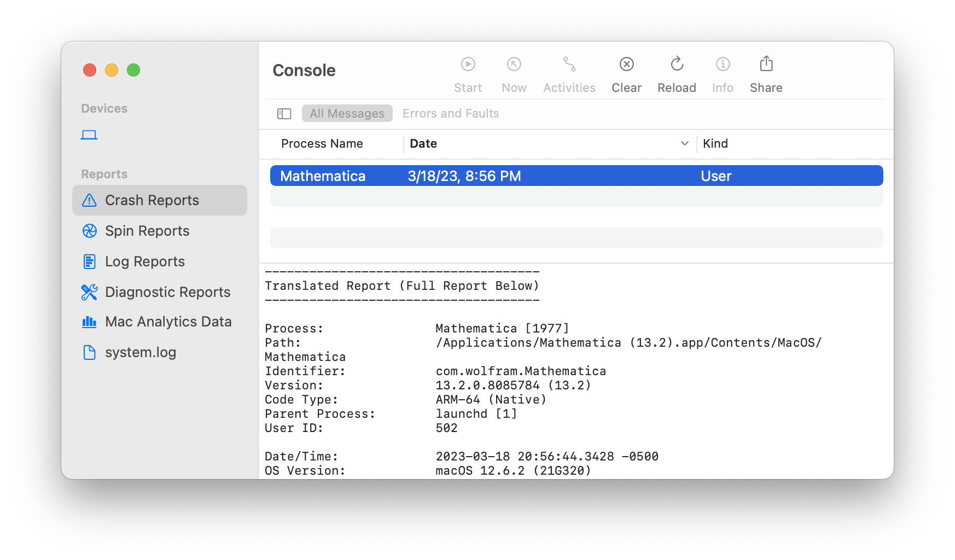The width and height of the screenshot is (955, 560).
Task: Switch to Errors and Faults filter
Action: [451, 114]
